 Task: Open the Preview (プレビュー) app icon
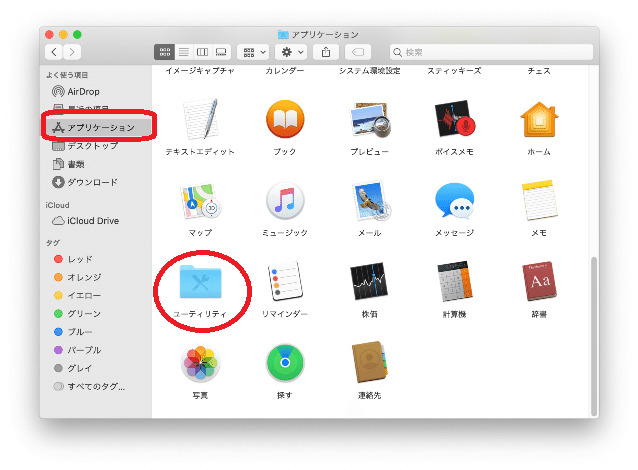click(369, 120)
